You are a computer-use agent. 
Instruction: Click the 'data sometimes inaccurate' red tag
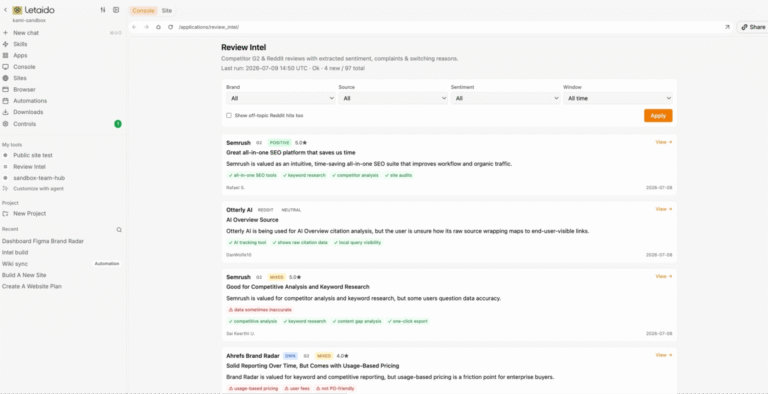[260, 310]
